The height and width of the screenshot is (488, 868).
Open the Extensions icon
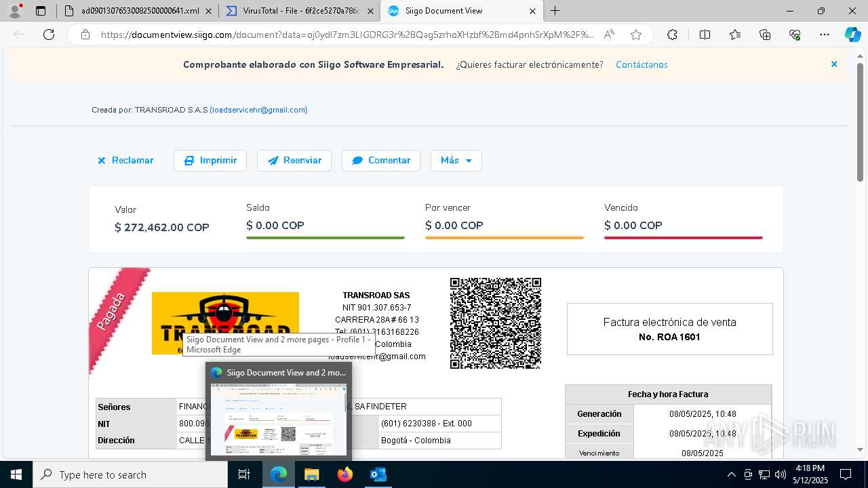(672, 35)
